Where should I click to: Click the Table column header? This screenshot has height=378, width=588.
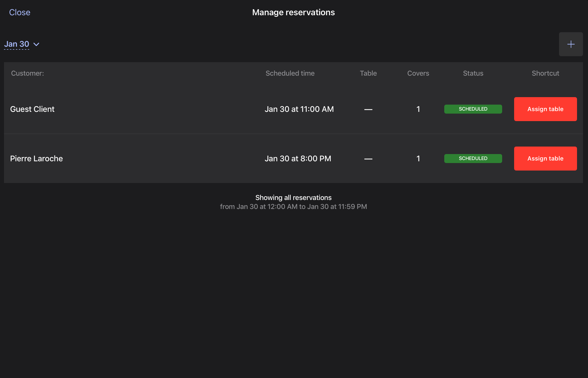click(x=368, y=73)
